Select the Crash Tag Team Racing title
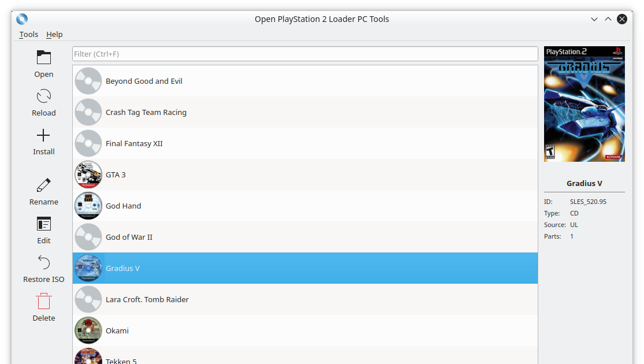644x364 pixels. tap(146, 112)
